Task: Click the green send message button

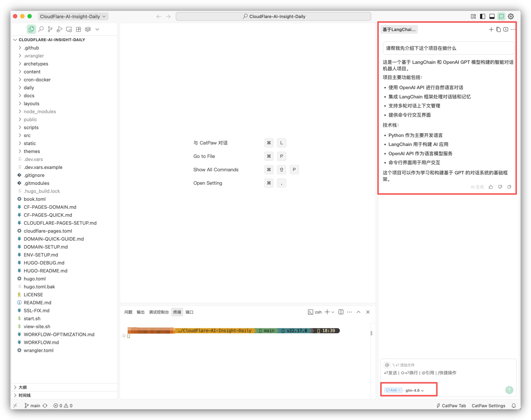Action: (x=509, y=390)
